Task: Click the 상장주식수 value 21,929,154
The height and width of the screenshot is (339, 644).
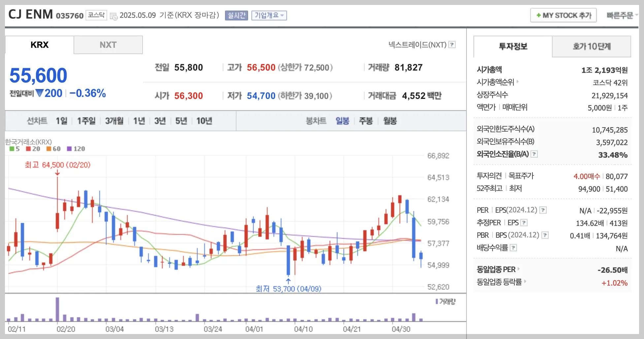Action: [610, 96]
